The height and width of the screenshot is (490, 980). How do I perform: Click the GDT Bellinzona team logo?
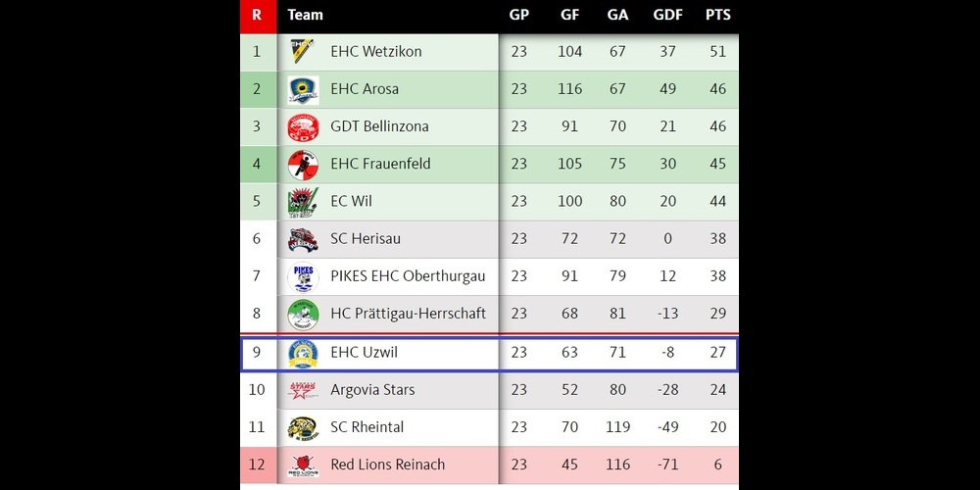point(303,126)
